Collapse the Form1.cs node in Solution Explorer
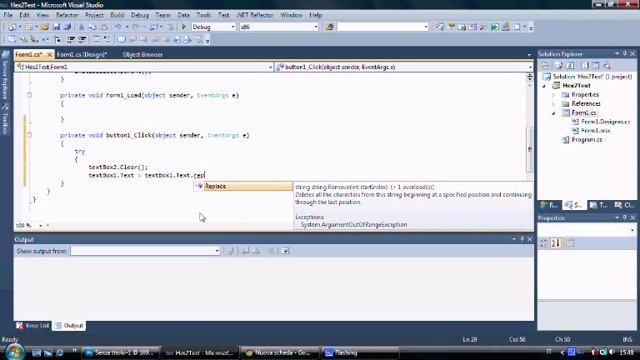 pos(554,113)
